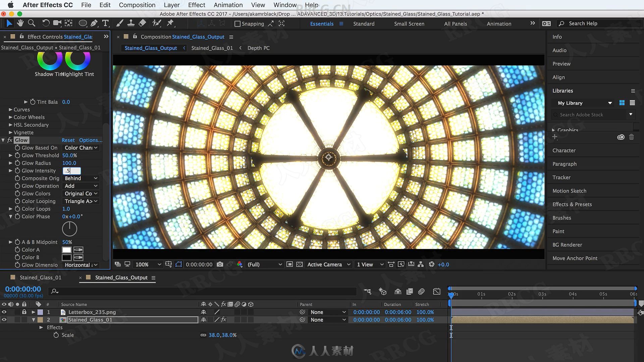Toggle the lock icon on Stained_Glass_01 layer

pyautogui.click(x=24, y=319)
